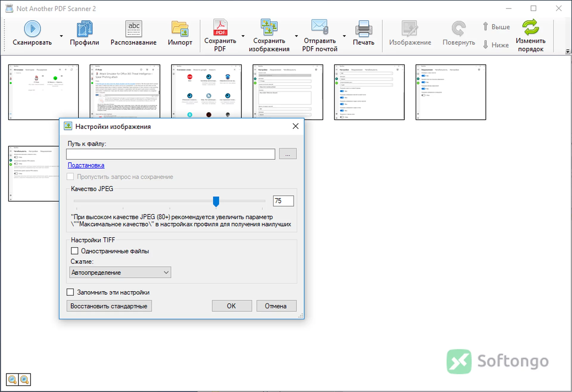This screenshot has width=572, height=392.
Task: Click the Путь к файлу input field
Action: (x=170, y=154)
